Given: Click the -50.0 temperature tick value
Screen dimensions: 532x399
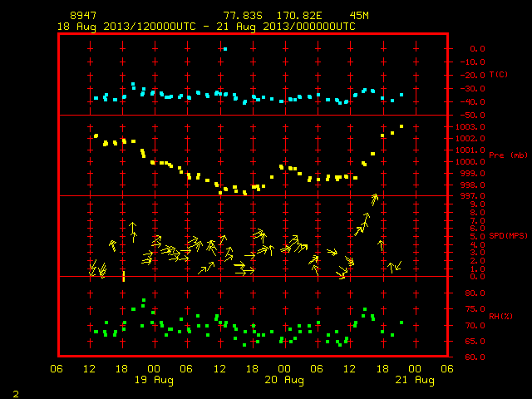Looking at the screenshot, I should click(x=473, y=116).
